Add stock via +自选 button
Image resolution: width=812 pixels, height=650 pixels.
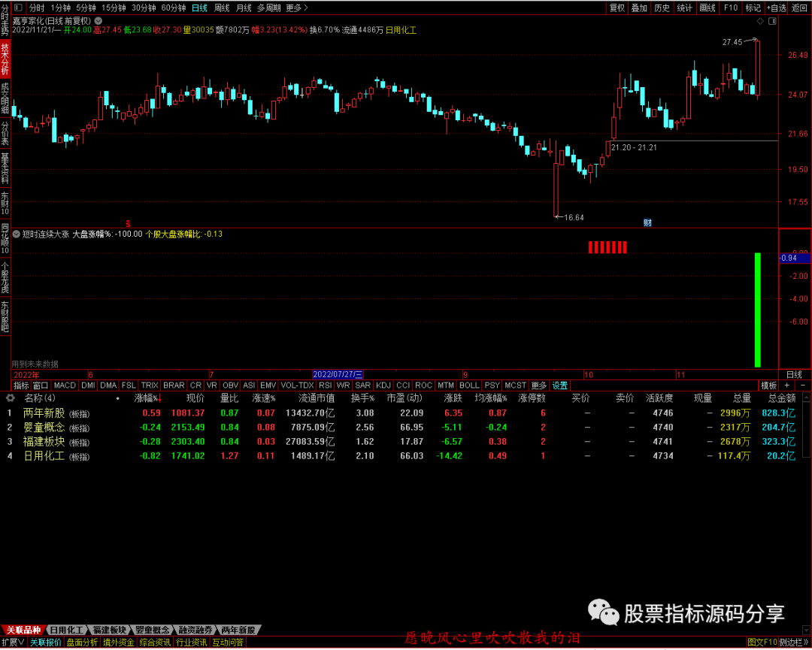tap(776, 8)
